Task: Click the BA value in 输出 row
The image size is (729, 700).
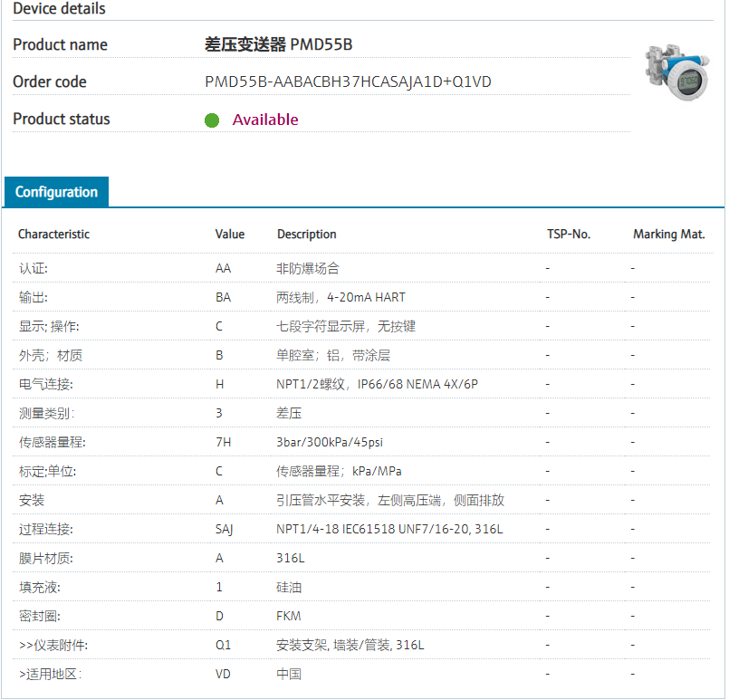Action: coord(223,297)
